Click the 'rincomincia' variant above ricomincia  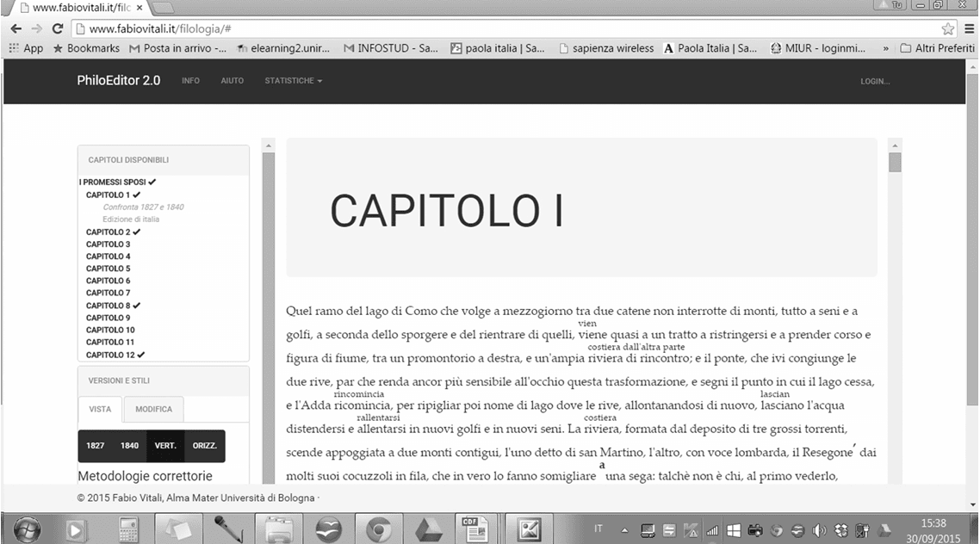[x=359, y=394]
